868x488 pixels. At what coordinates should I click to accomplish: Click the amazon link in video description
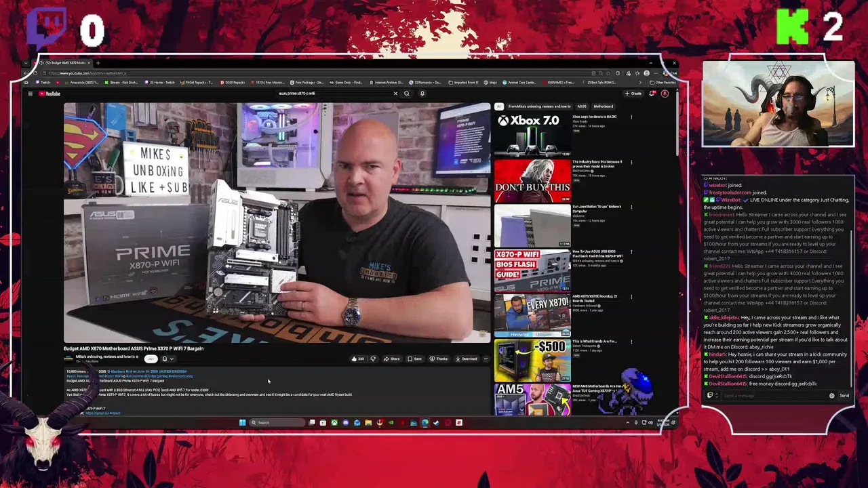pyautogui.click(x=103, y=413)
